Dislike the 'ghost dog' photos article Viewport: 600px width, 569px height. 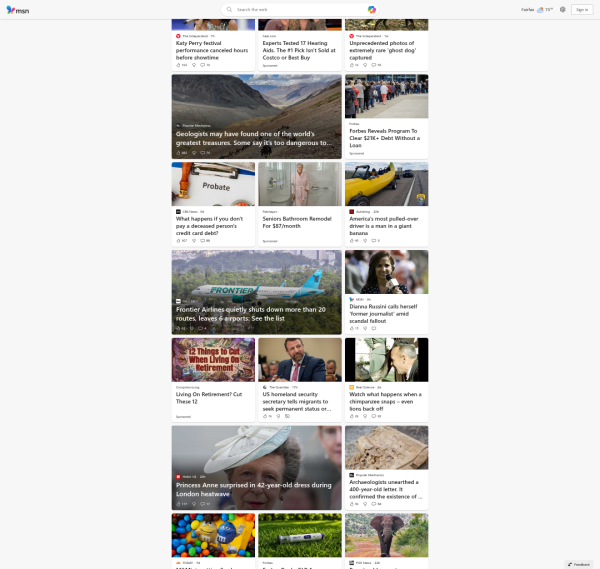(365, 65)
